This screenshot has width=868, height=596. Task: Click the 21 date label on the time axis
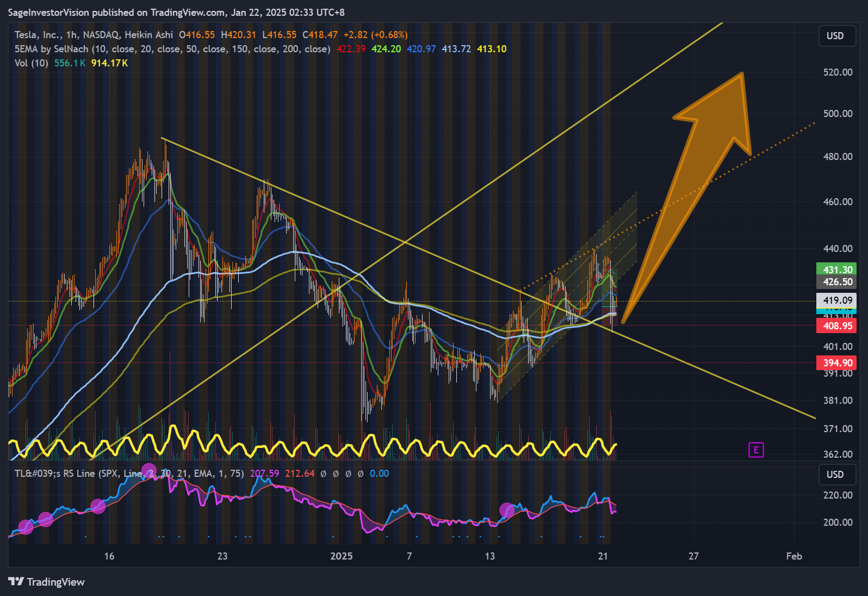click(603, 556)
